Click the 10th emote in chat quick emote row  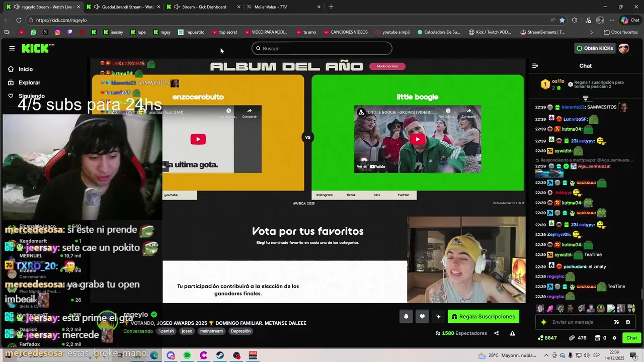click(630, 308)
